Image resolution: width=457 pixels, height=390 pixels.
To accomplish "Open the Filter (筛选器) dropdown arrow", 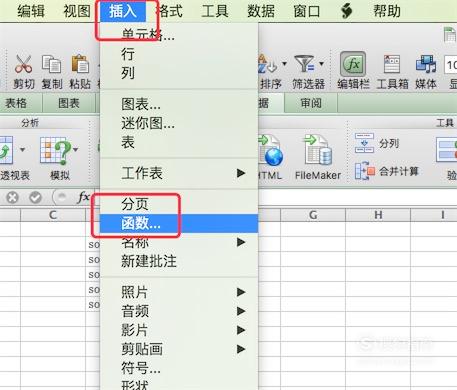I will point(322,63).
